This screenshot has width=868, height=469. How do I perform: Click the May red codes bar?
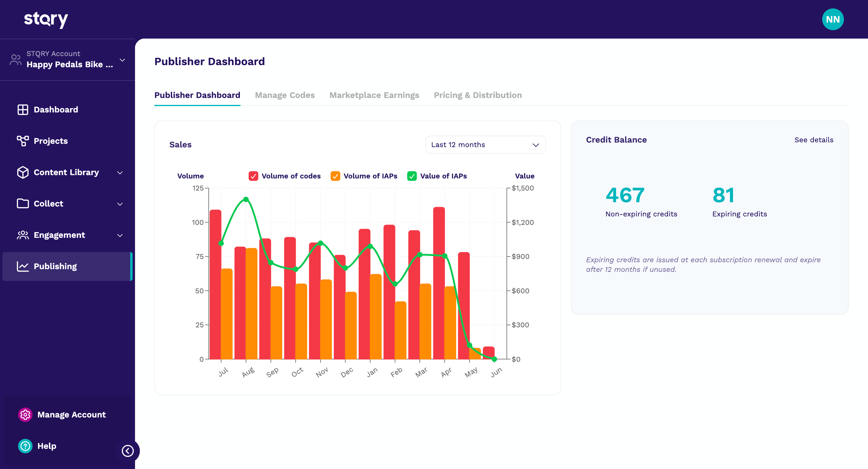pos(464,306)
